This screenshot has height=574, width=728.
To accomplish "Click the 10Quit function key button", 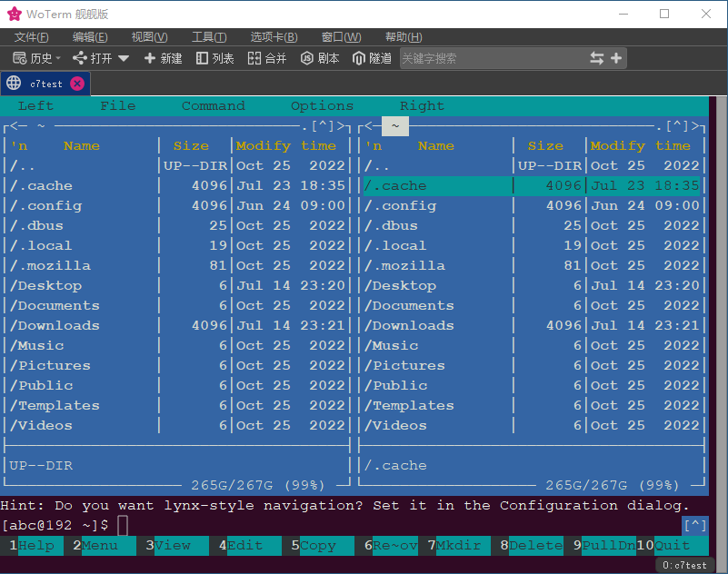I will 673,545.
